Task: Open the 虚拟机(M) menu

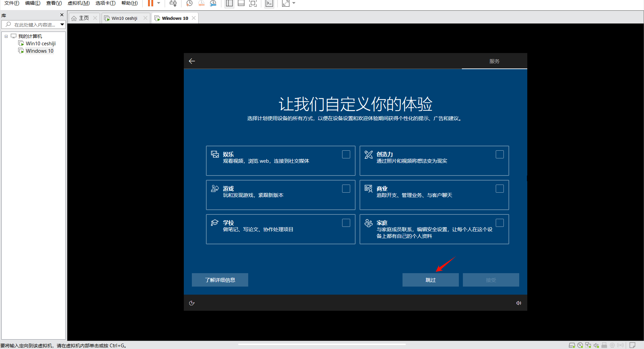Action: pyautogui.click(x=78, y=3)
